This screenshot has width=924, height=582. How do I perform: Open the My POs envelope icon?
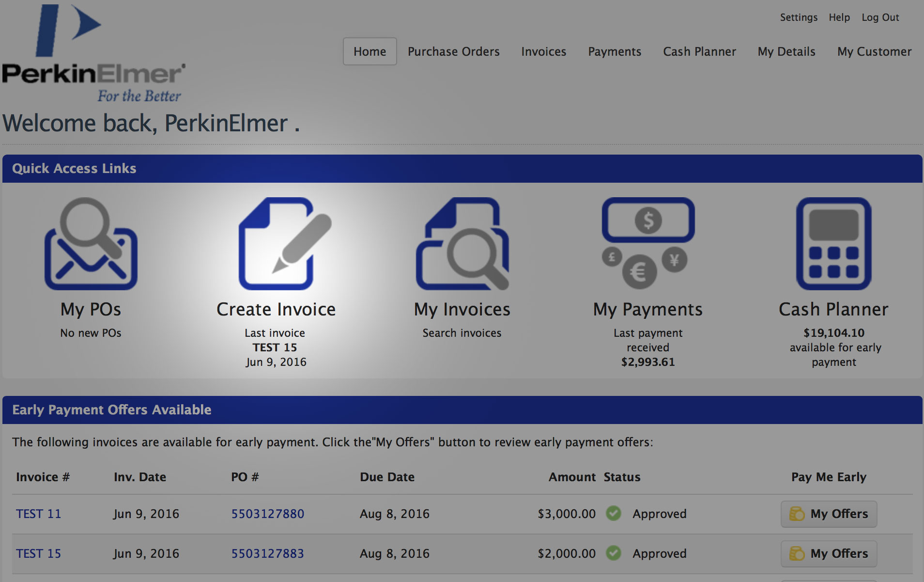click(x=91, y=243)
